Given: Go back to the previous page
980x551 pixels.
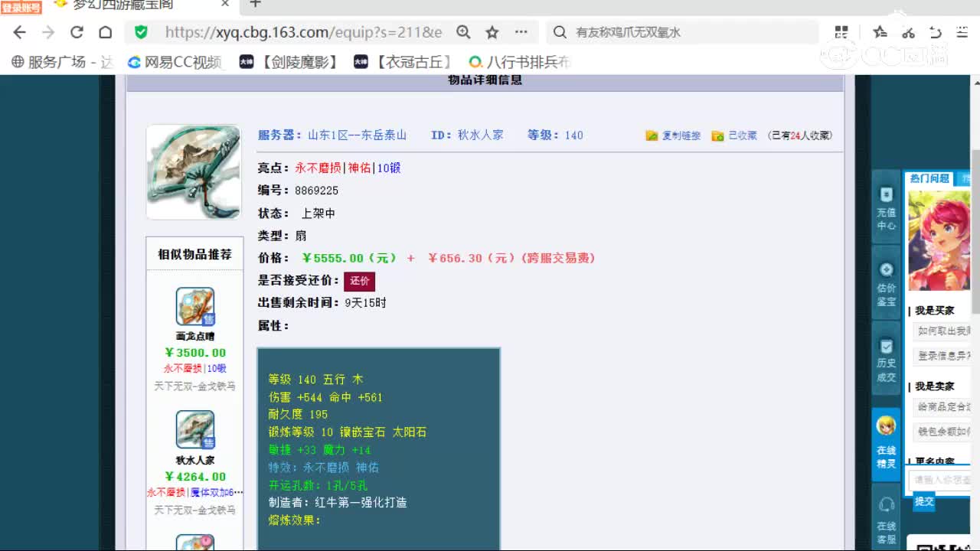Looking at the screenshot, I should tap(20, 32).
